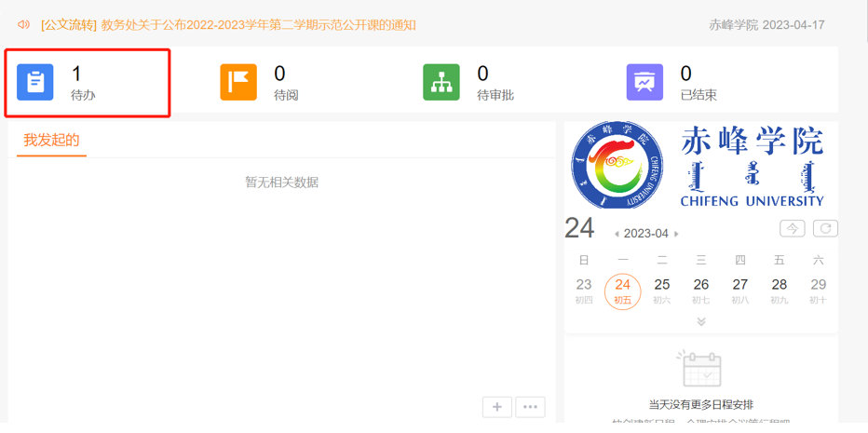
Task: Click the empty schedule calendar icon
Action: point(701,370)
